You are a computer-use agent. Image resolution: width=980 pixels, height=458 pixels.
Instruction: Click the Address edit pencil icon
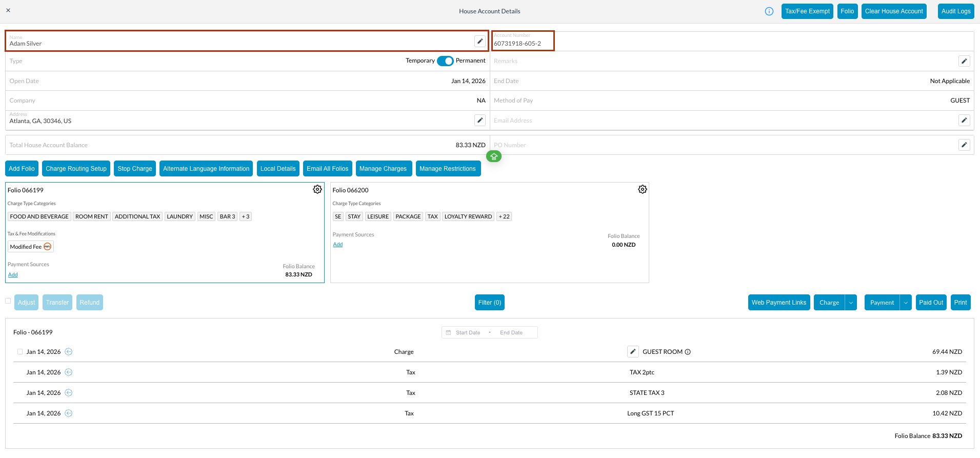[x=479, y=120]
